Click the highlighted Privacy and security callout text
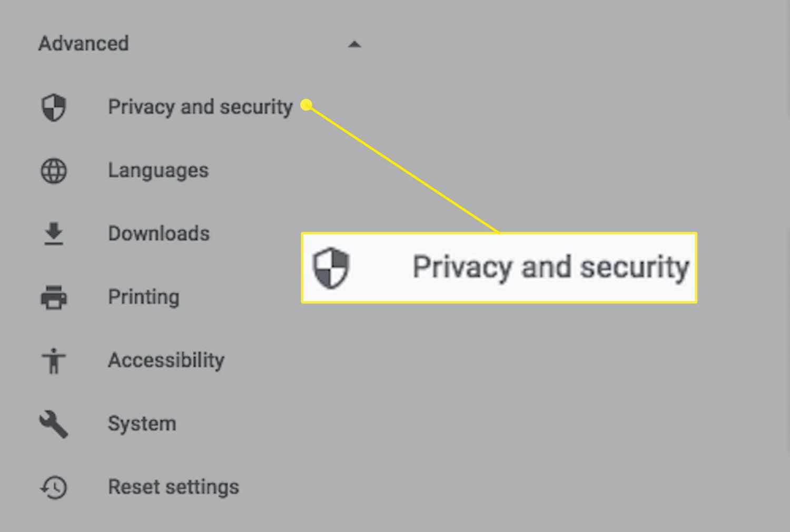790x532 pixels. click(x=550, y=268)
